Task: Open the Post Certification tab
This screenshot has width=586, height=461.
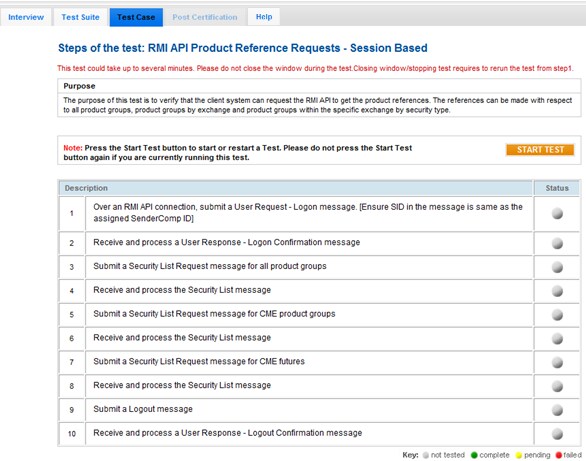Action: click(x=205, y=17)
